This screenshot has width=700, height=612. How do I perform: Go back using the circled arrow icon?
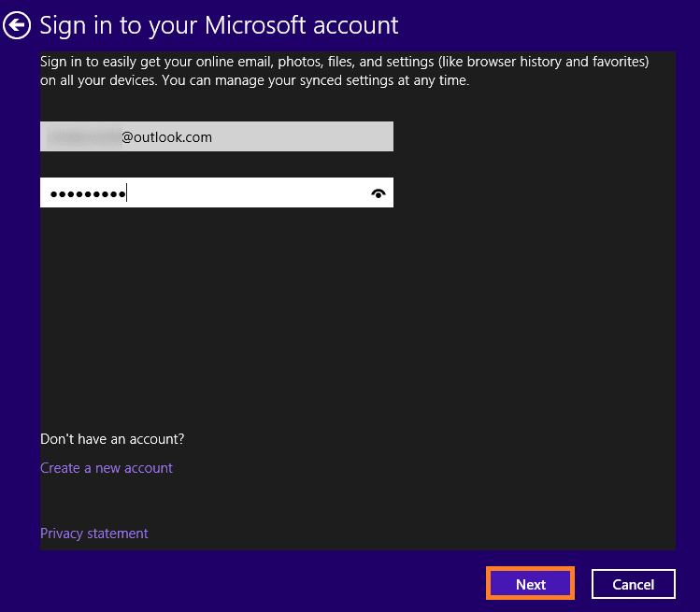pos(17,25)
